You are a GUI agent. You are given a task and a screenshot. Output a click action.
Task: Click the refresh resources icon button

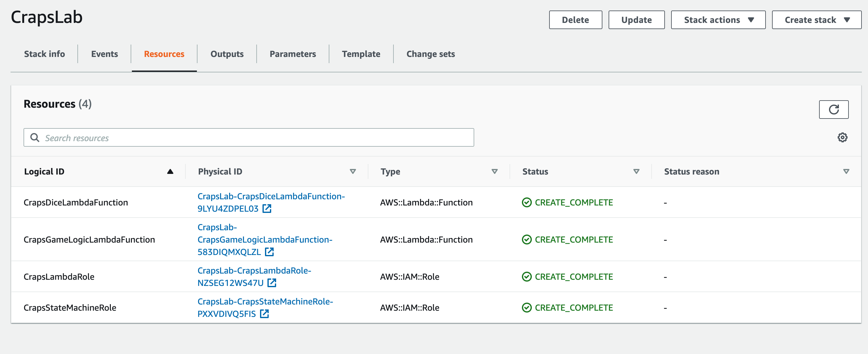coord(834,110)
